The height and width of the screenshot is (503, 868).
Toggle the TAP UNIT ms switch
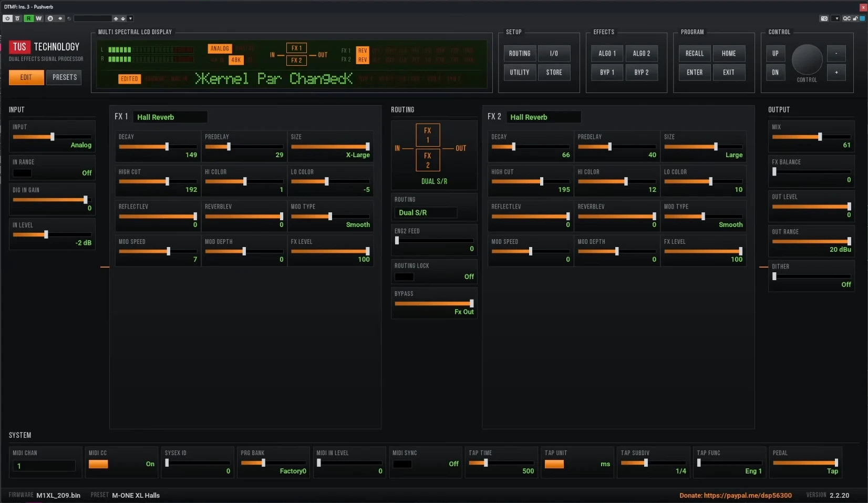click(x=554, y=464)
